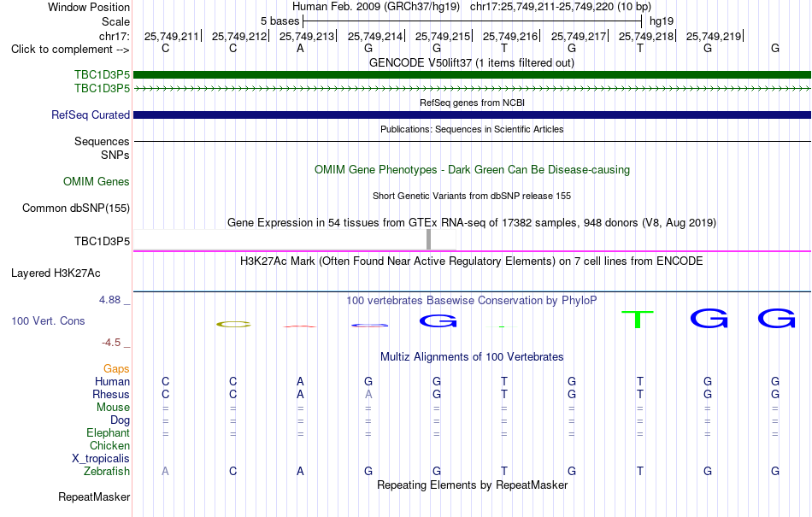
Task: Open 100 vertebrates Basewise Conservation PhyloP title
Action: 472,301
